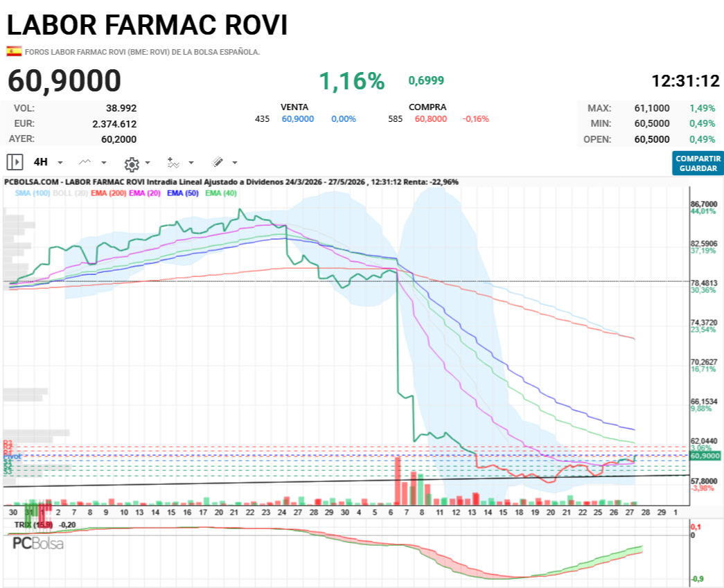Click the current price 60,9000 headline
724x588 pixels.
64,80
